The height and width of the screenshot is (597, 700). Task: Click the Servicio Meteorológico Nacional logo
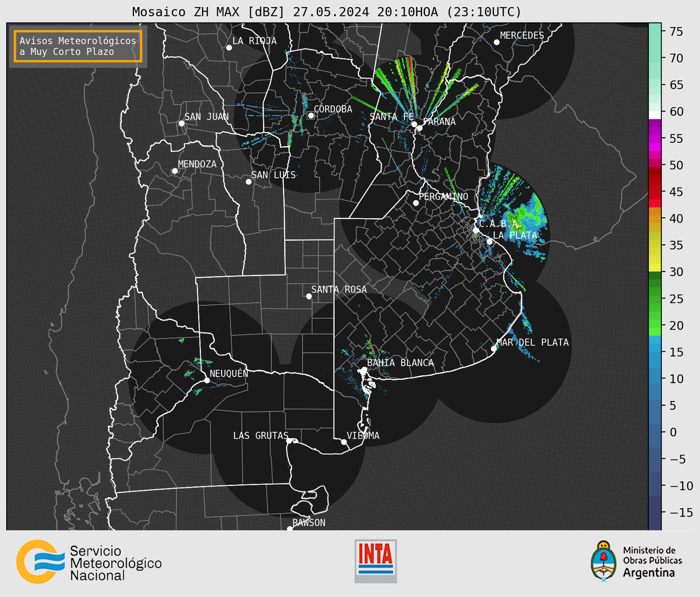pos(89,562)
